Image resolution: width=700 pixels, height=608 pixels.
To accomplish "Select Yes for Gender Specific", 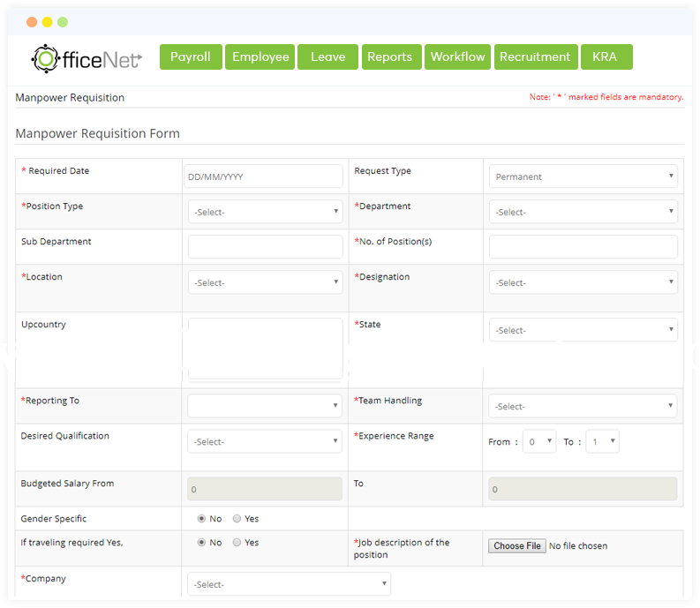I will pos(237,518).
